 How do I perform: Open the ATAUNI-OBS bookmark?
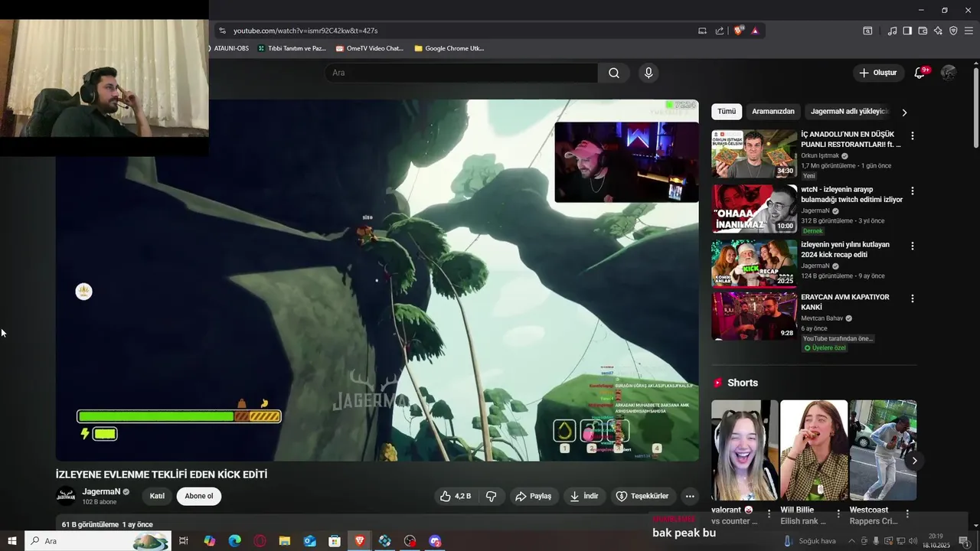(230, 48)
